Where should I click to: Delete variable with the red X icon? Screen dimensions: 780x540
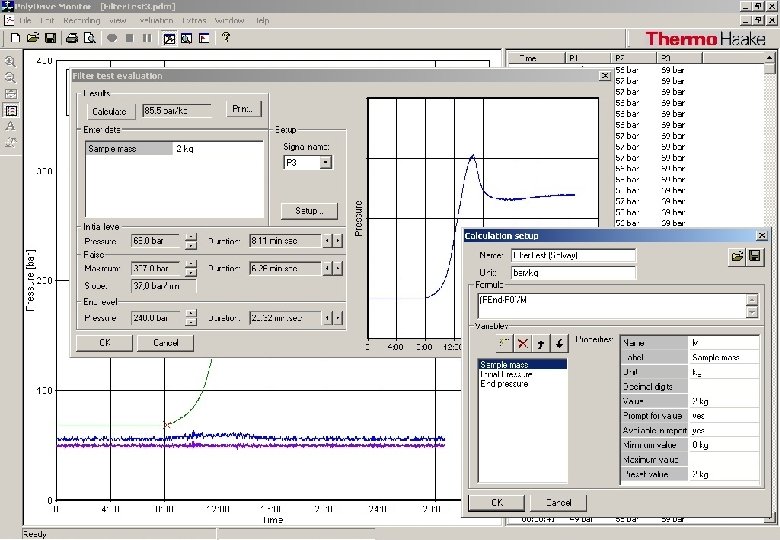point(523,343)
